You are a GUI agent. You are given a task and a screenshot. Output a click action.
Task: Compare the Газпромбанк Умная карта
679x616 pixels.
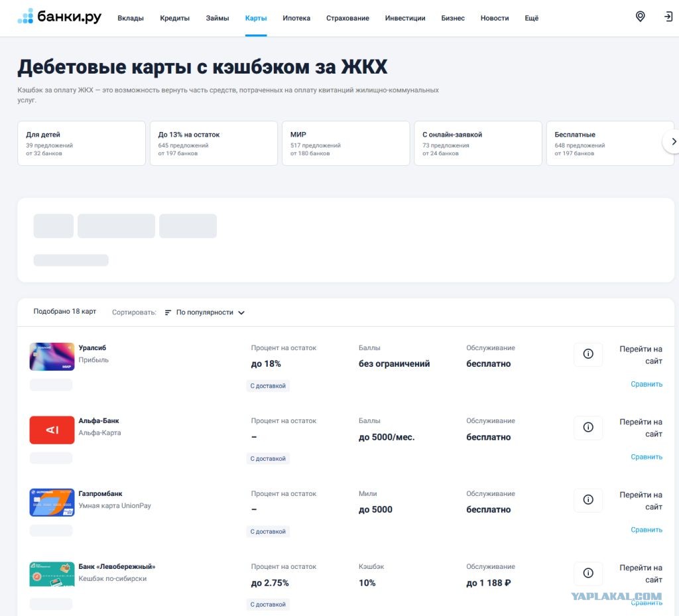(647, 530)
